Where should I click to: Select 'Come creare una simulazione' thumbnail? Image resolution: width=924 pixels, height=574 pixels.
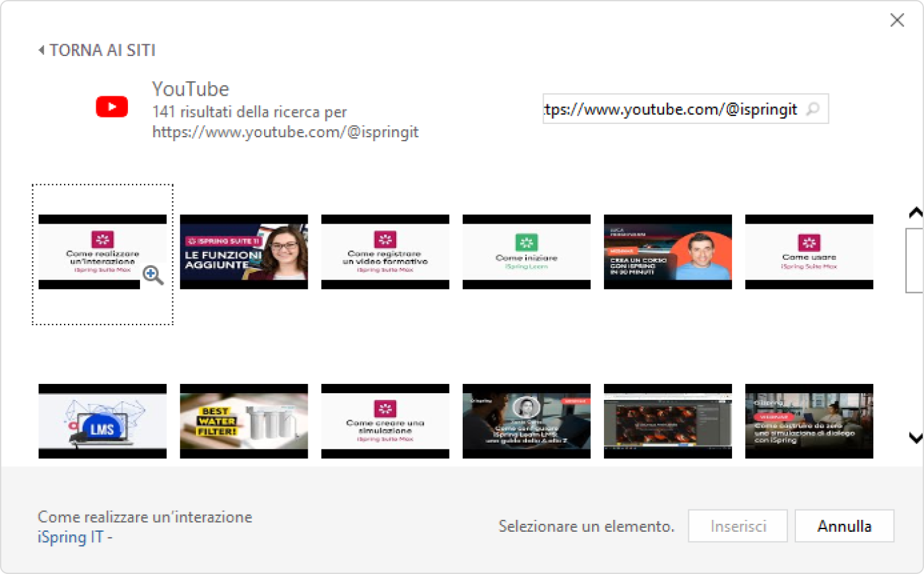coord(385,421)
